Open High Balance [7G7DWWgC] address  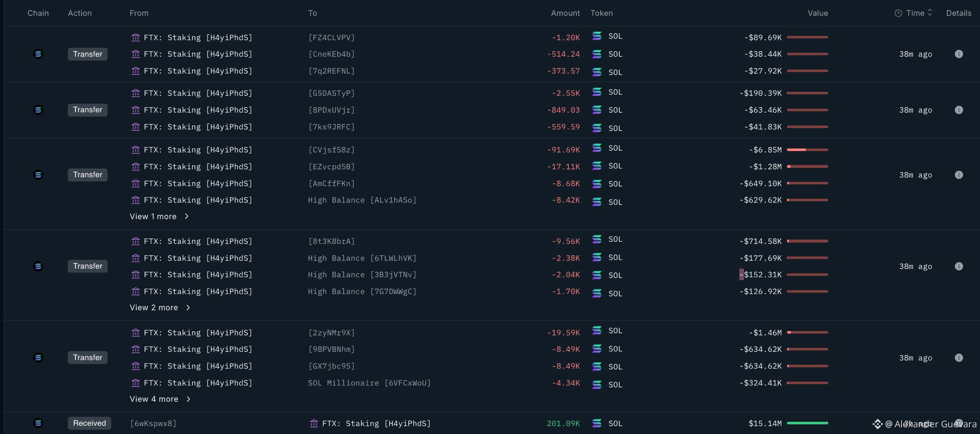point(362,291)
